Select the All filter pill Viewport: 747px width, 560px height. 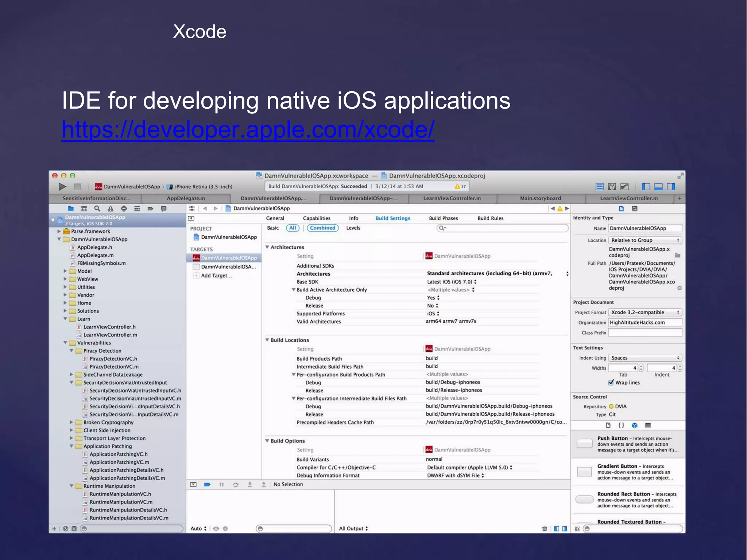coord(293,228)
